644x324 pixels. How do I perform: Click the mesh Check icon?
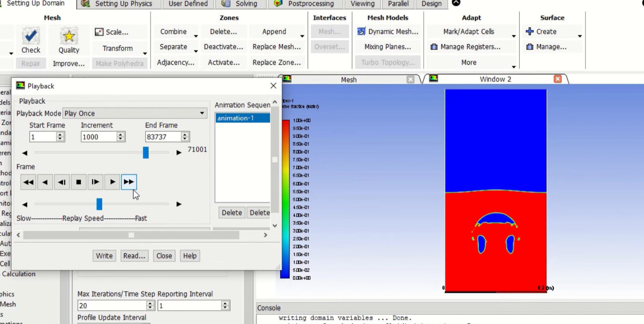tap(30, 37)
